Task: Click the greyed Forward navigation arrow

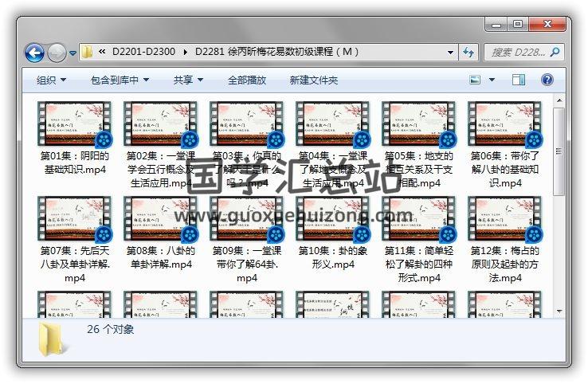Action: (x=57, y=53)
